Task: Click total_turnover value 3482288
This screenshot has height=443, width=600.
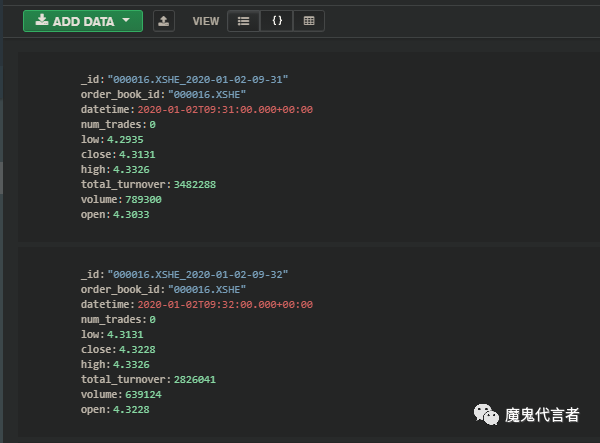Action: pos(194,185)
